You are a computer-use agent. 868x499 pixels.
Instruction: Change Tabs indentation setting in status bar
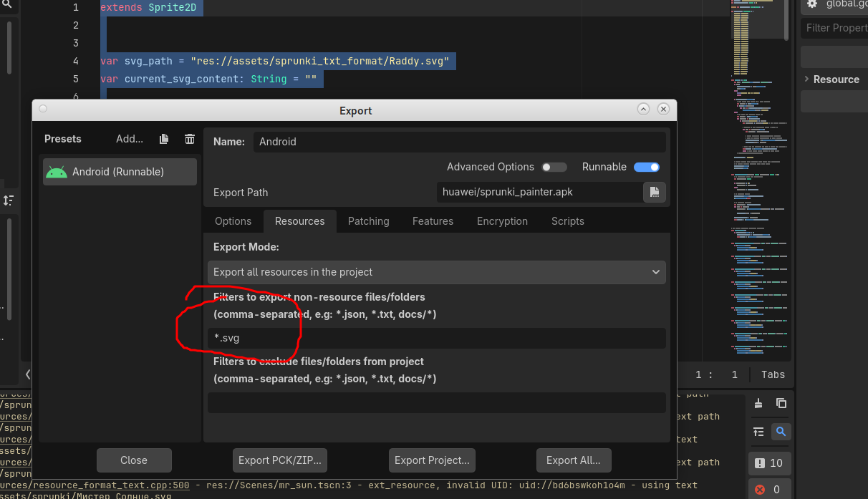click(x=773, y=374)
